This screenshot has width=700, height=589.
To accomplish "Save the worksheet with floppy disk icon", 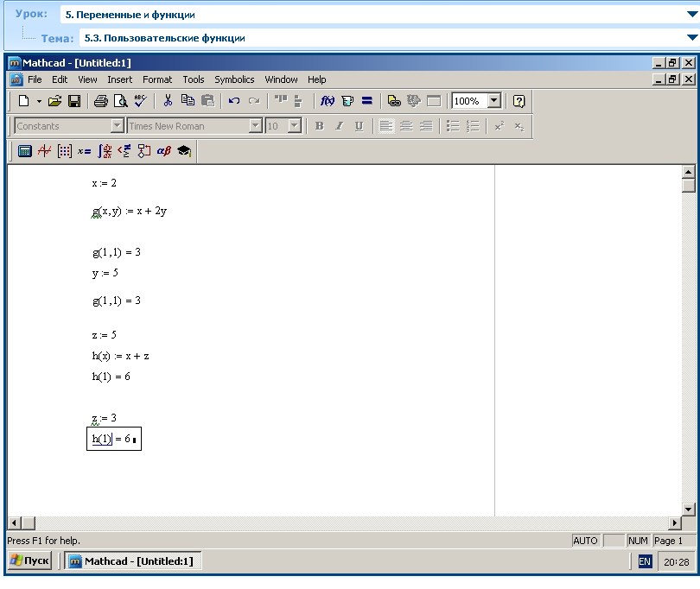I will (x=74, y=101).
